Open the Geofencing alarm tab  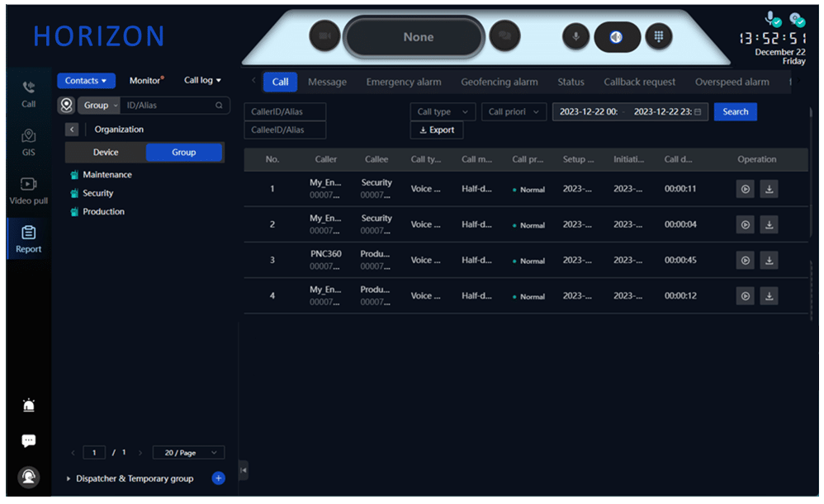coord(499,82)
